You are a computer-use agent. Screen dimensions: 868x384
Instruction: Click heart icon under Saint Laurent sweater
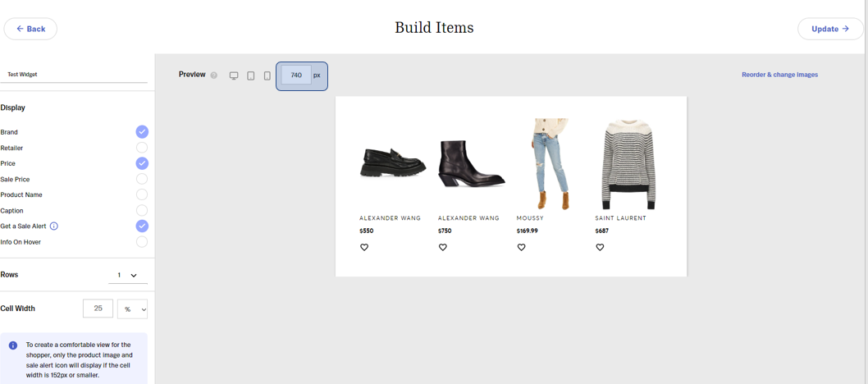pos(600,247)
